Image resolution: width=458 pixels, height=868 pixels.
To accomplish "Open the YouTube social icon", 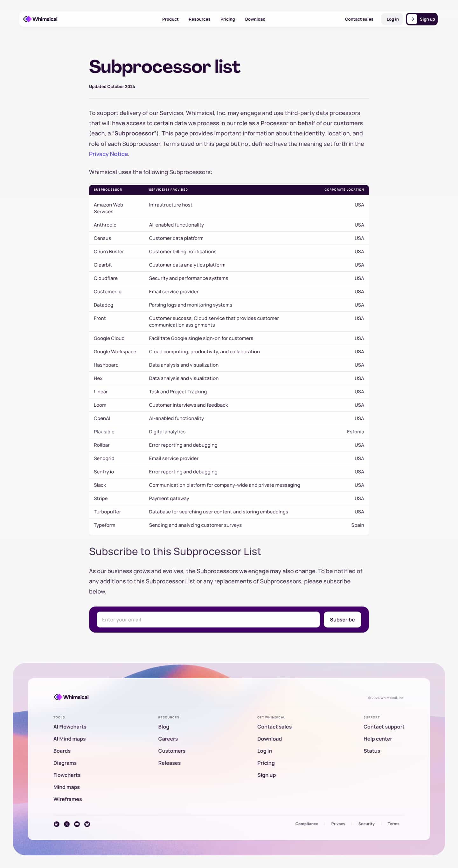I will pos(77,824).
